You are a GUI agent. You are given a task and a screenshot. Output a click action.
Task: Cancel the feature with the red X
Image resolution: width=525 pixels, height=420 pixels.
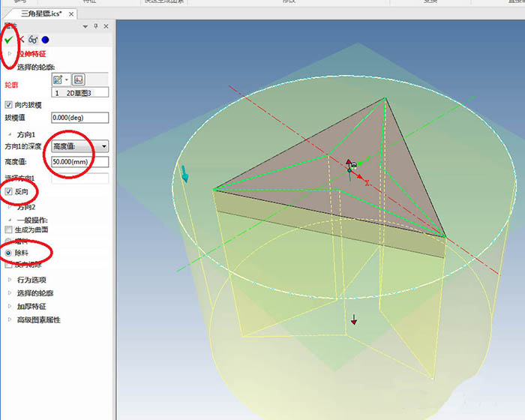click(x=21, y=40)
